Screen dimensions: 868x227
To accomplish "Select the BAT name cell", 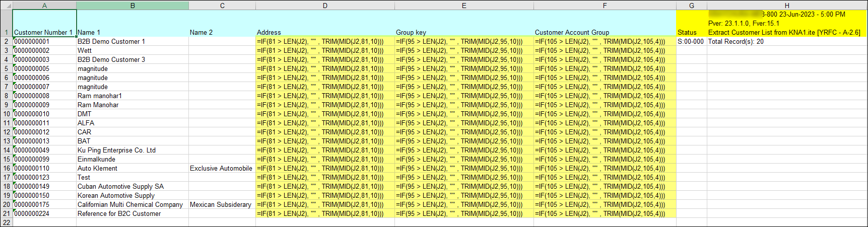I will (132, 141).
